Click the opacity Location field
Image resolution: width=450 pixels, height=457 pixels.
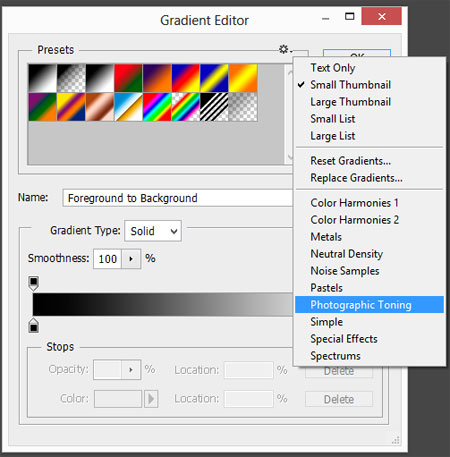249,370
